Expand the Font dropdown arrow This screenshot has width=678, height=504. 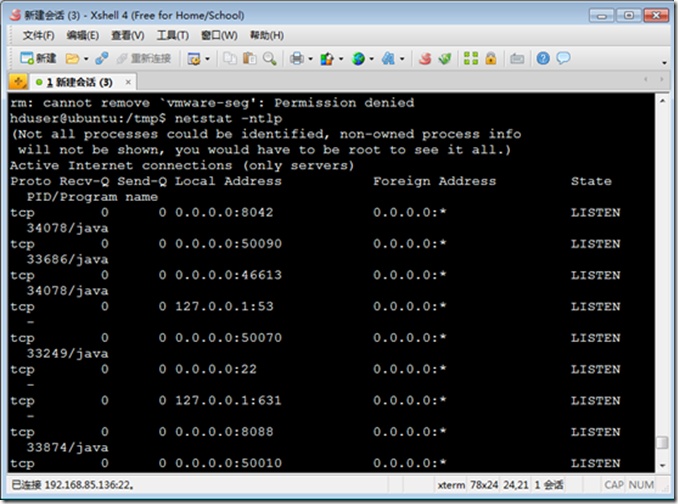[x=402, y=59]
